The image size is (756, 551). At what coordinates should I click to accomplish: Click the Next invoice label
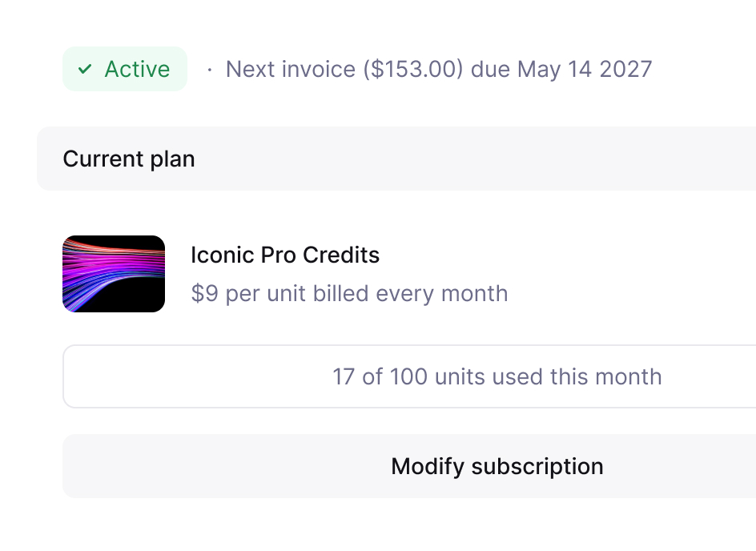[291, 69]
